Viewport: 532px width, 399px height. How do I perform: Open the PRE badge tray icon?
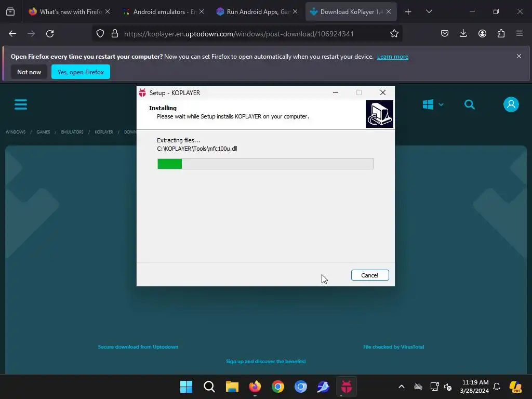coord(515,387)
